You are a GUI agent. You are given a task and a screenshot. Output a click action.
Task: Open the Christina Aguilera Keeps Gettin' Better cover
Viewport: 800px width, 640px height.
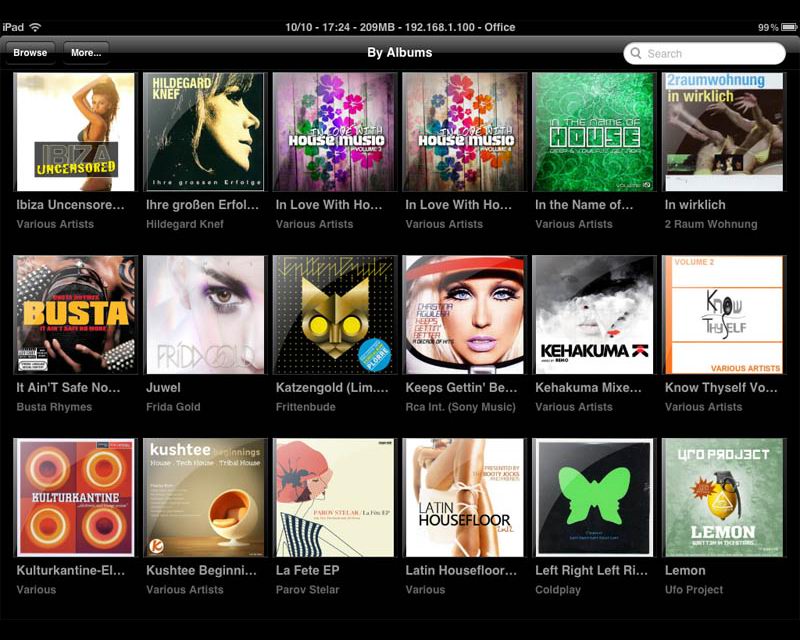tap(464, 315)
